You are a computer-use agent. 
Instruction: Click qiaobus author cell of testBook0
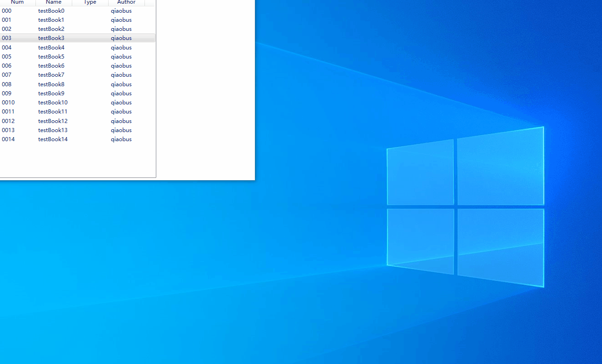(x=121, y=10)
